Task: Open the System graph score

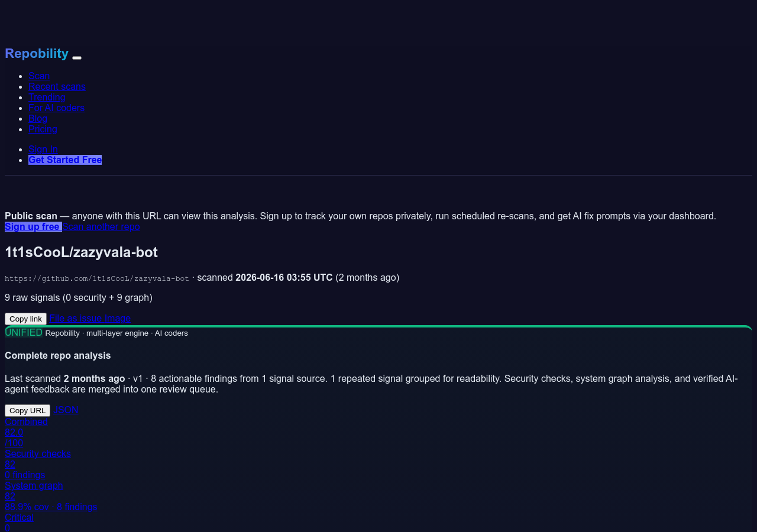Action: tap(51, 496)
